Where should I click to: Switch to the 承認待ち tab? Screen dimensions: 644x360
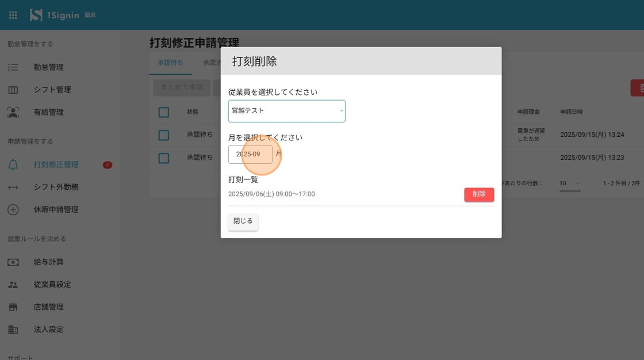tap(170, 63)
